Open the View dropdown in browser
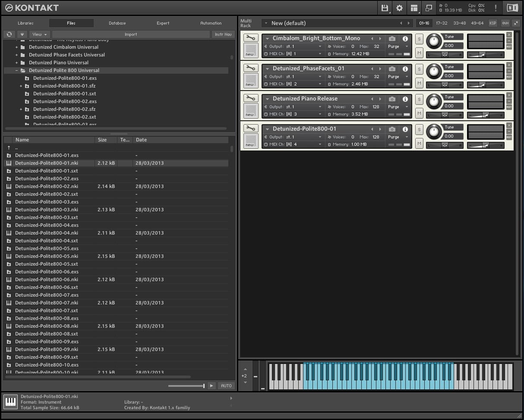The width and height of the screenshot is (524, 420). point(40,34)
